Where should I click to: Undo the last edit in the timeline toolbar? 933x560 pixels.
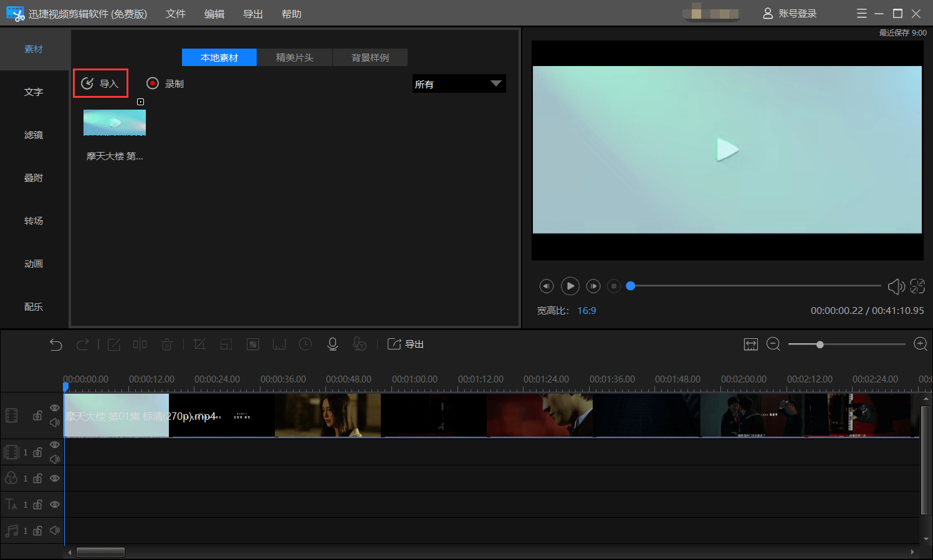(x=56, y=344)
